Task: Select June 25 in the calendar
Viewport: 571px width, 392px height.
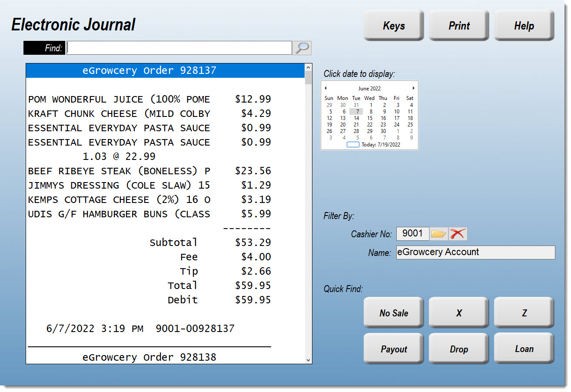Action: [x=410, y=125]
